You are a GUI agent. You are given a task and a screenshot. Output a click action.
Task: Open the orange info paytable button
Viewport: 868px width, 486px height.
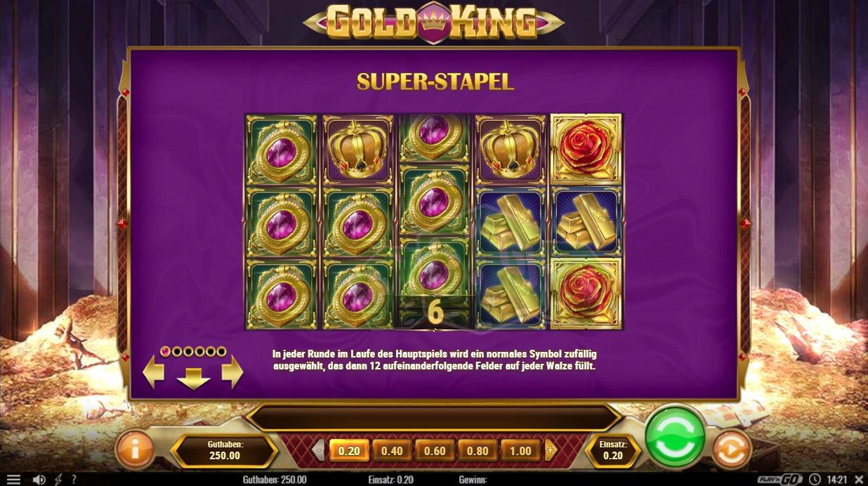134,450
